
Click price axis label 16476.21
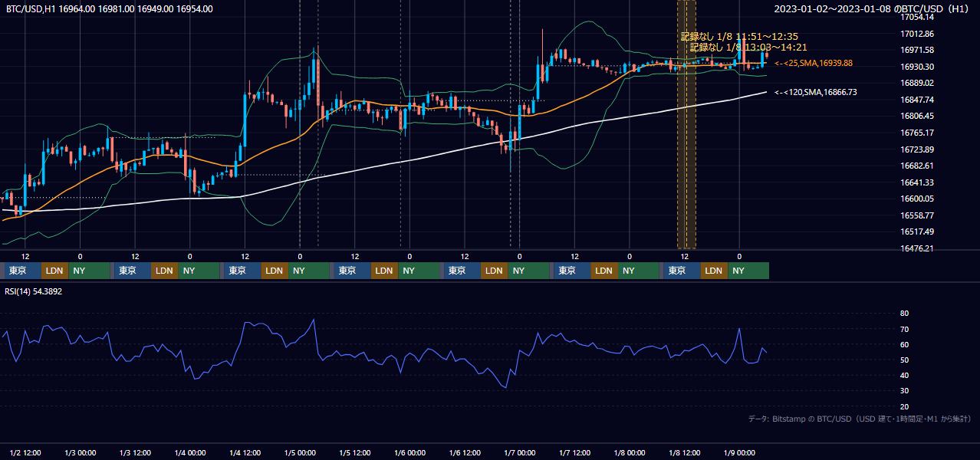tap(916, 248)
